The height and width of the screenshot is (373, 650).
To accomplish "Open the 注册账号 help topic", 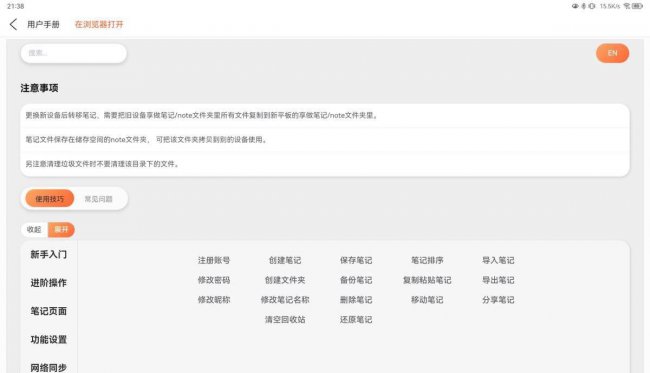I will point(214,260).
